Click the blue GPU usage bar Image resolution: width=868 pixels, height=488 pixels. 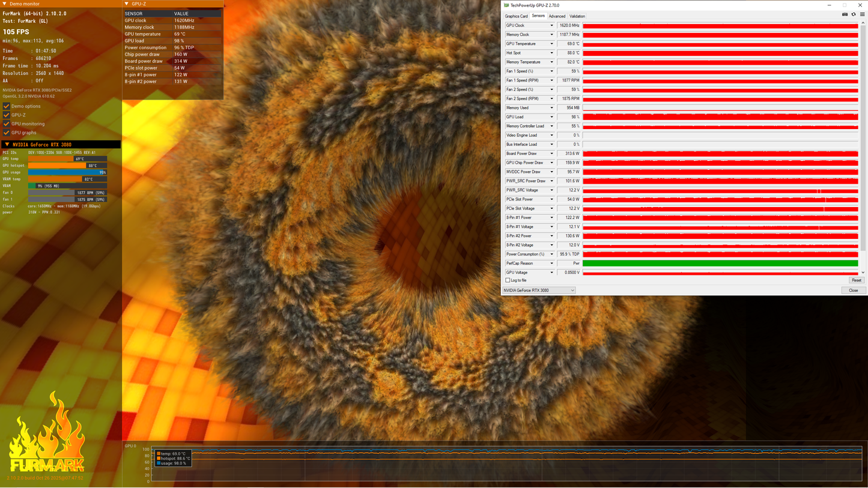point(67,172)
